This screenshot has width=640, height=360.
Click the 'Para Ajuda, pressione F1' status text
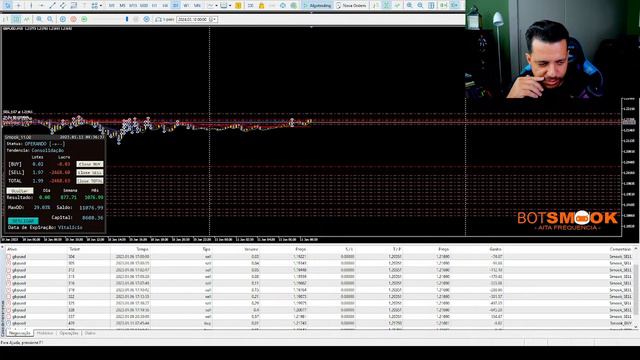pyautogui.click(x=21, y=342)
